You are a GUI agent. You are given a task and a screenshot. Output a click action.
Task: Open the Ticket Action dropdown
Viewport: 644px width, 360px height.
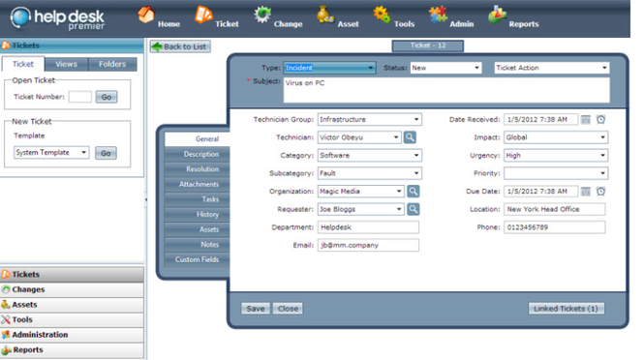tap(552, 68)
